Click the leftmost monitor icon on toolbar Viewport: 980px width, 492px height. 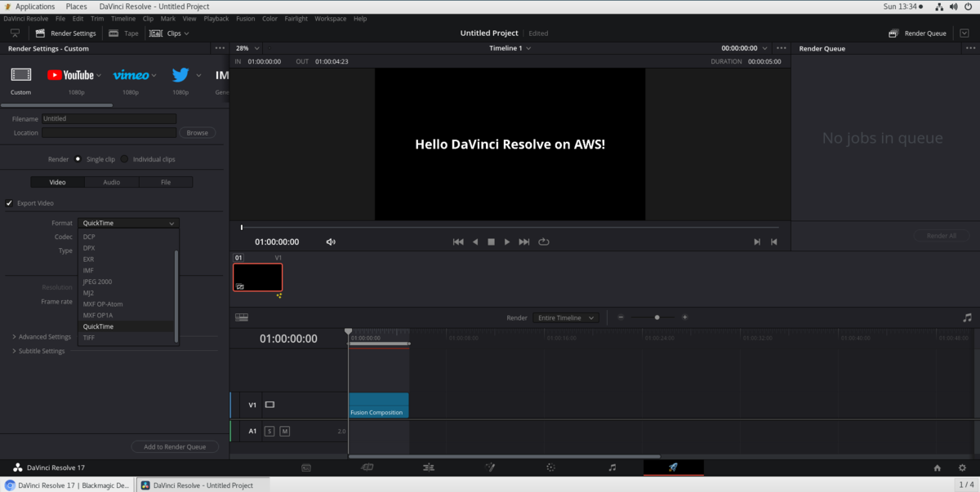pyautogui.click(x=15, y=33)
